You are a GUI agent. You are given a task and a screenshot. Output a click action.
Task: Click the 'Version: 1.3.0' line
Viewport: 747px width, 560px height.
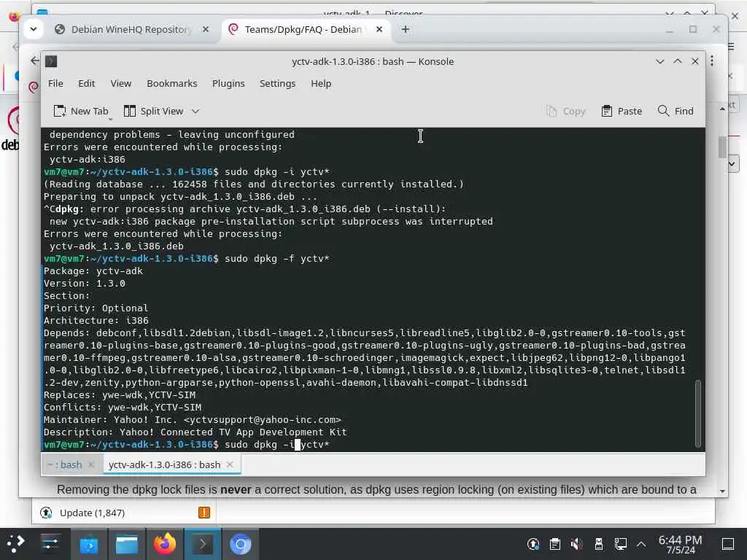85,284
